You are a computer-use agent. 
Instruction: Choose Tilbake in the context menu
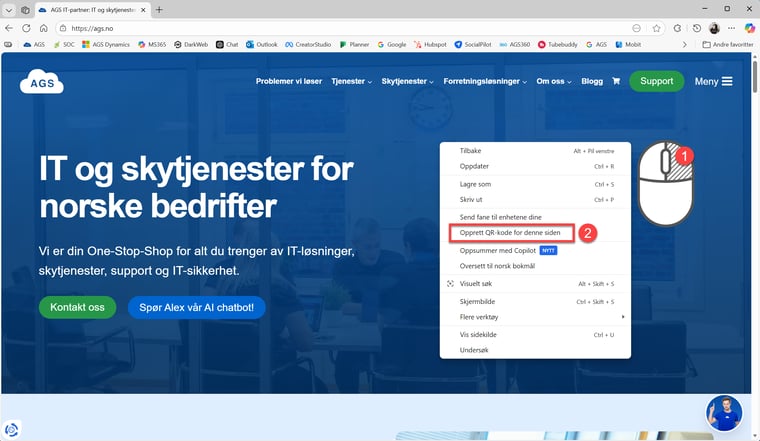click(535, 151)
